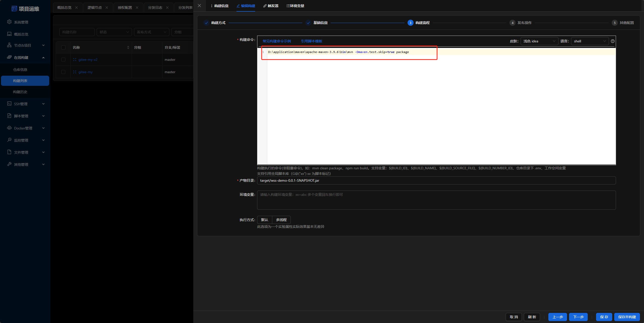Image resolution: width=644 pixels, height=323 pixels.
Task: Close the 概括总览 tab with its X
Action: [x=76, y=8]
